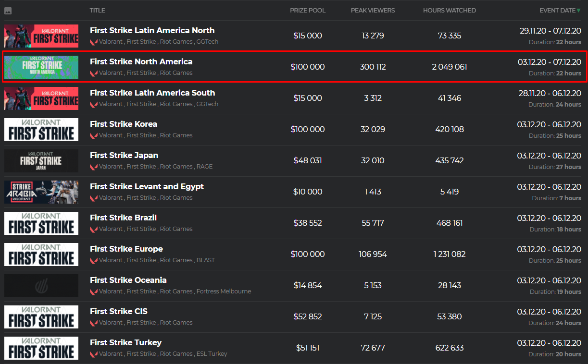Open the First Strike Oceania dark thumbnail

[41, 286]
